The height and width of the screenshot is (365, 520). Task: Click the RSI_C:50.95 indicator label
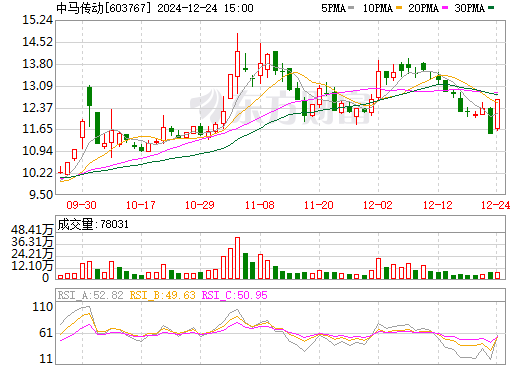point(235,295)
